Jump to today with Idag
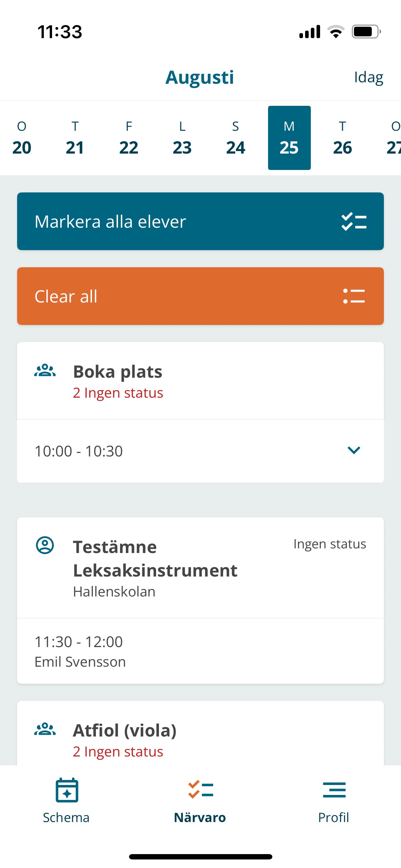Viewport: 401px width, 868px height. pos(368,77)
